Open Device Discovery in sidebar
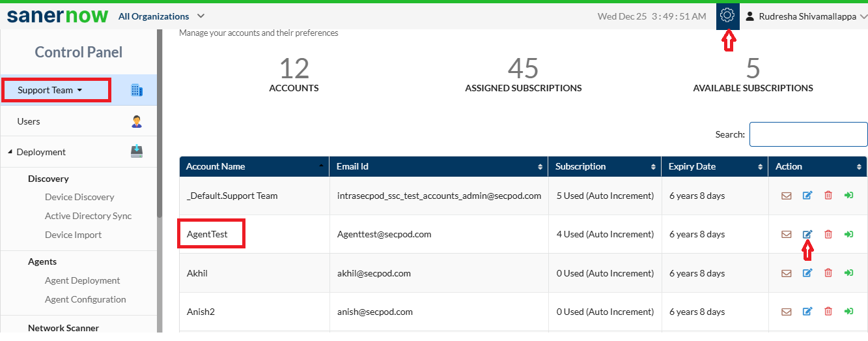The image size is (868, 341). (x=79, y=197)
